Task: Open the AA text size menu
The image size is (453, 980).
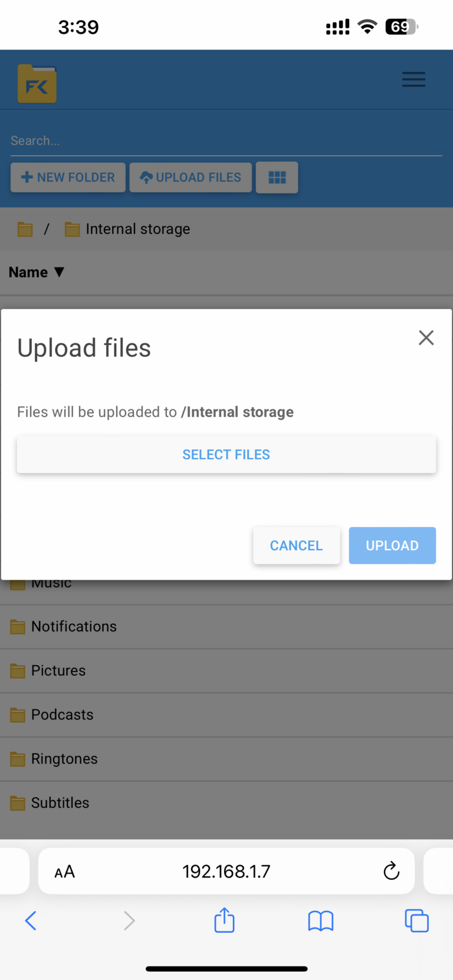Action: 64,871
